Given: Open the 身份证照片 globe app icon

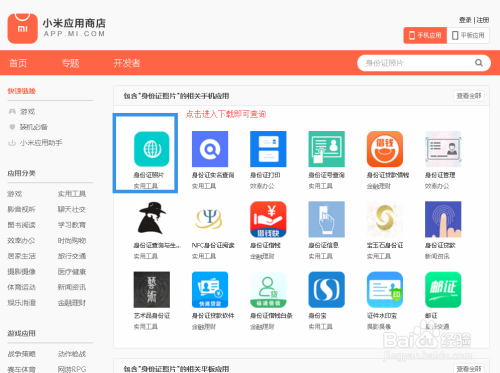Looking at the screenshot, I should point(152,149).
